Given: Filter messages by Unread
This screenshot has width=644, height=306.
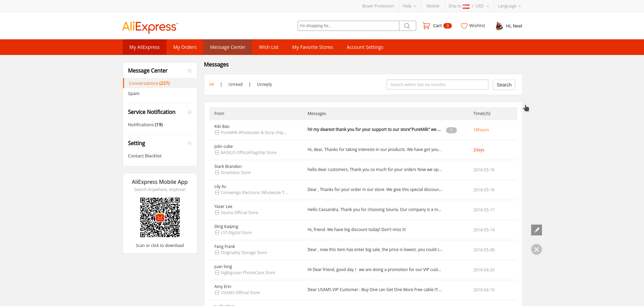Looking at the screenshot, I should coord(236,84).
